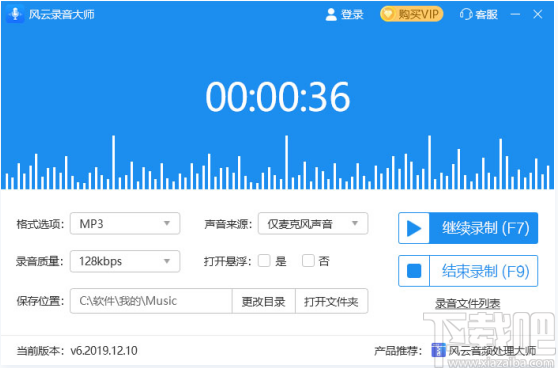Click 打开文件夹 to open folder
The image size is (558, 368).
331,301
